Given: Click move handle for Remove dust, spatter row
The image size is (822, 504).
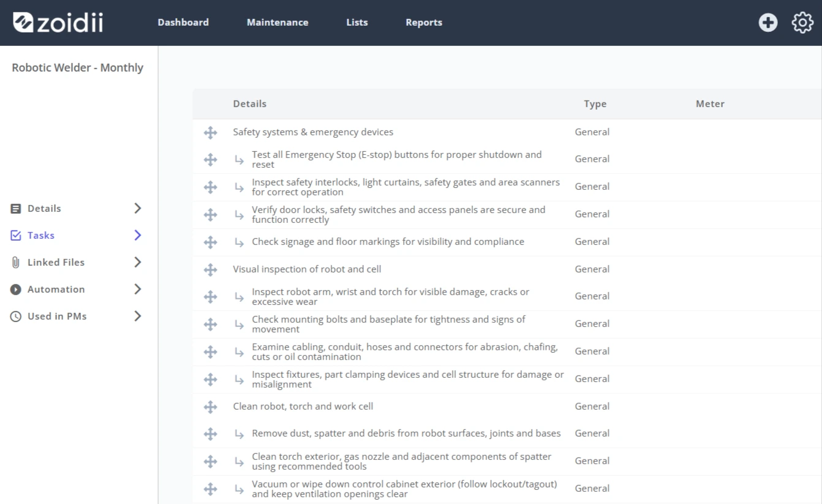Looking at the screenshot, I should coord(210,434).
